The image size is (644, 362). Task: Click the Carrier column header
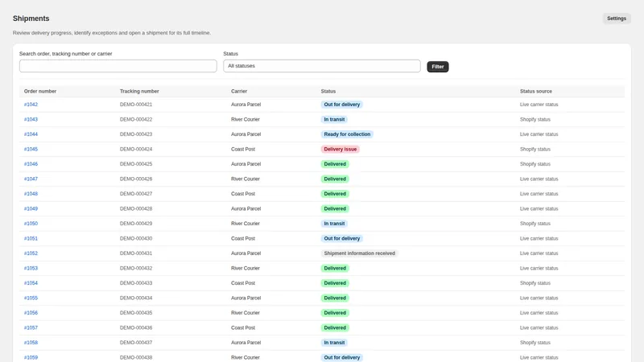(x=239, y=91)
